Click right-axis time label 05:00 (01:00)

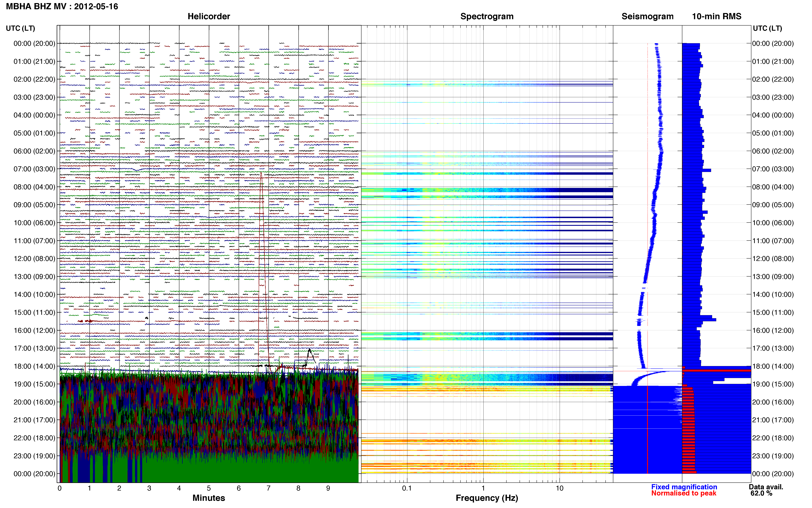(x=773, y=133)
